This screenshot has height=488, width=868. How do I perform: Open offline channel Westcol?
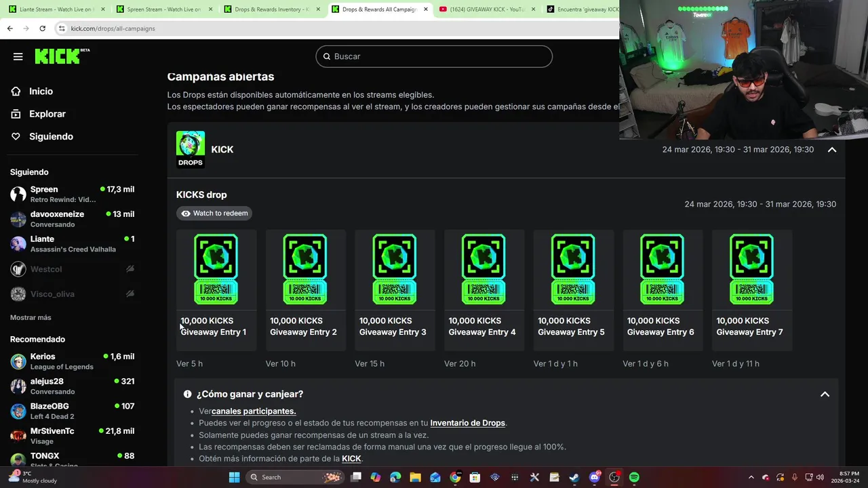click(72, 269)
